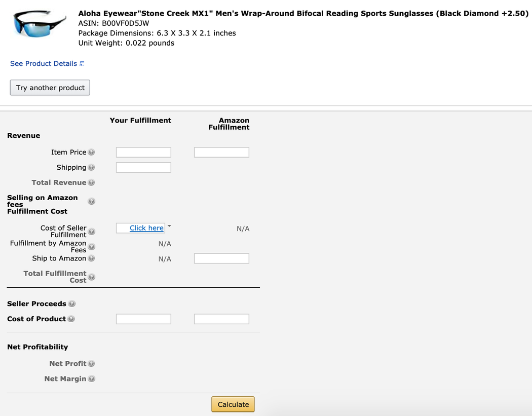Show help icon beside Net Margin
532x416 pixels.
point(92,379)
